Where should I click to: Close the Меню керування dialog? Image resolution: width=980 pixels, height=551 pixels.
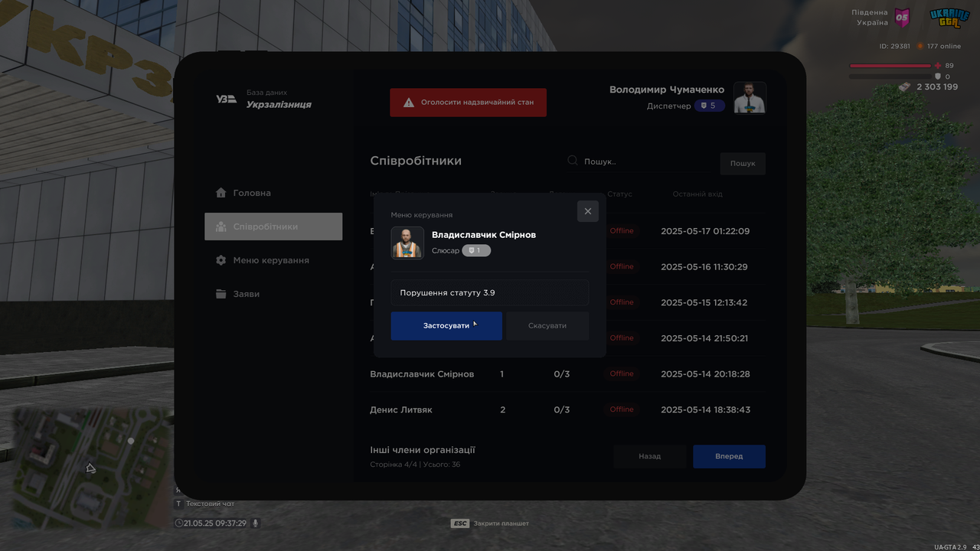click(x=588, y=211)
